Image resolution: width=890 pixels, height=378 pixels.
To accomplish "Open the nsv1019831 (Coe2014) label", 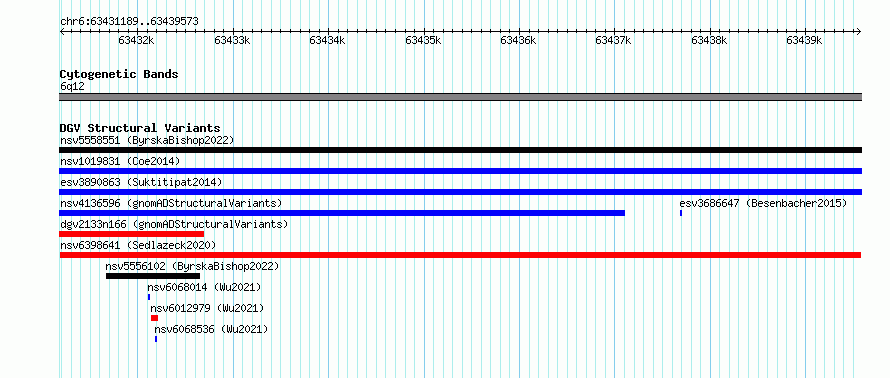I will pos(120,161).
